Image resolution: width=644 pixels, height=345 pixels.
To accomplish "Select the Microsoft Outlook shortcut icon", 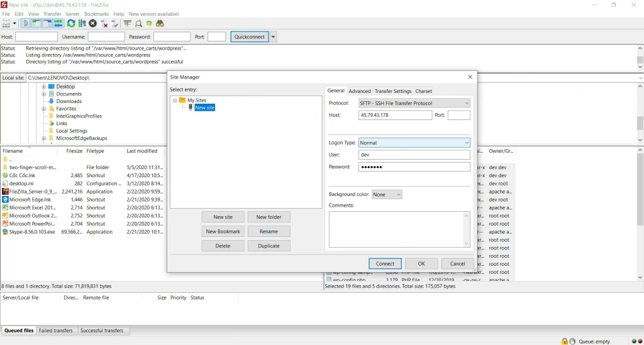I will [x=5, y=216].
